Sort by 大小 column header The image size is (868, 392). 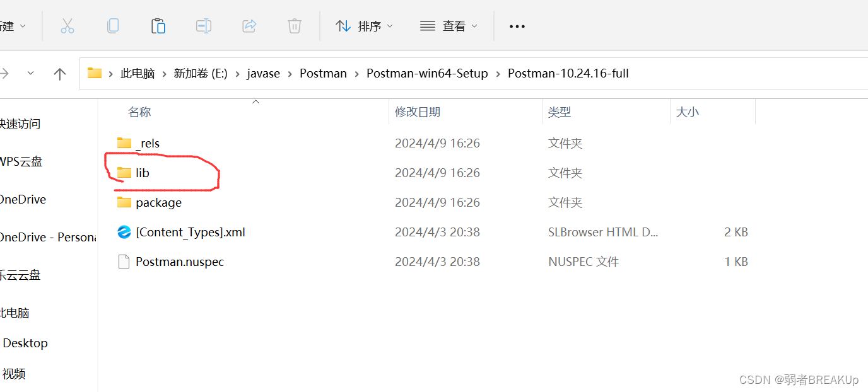coord(688,112)
